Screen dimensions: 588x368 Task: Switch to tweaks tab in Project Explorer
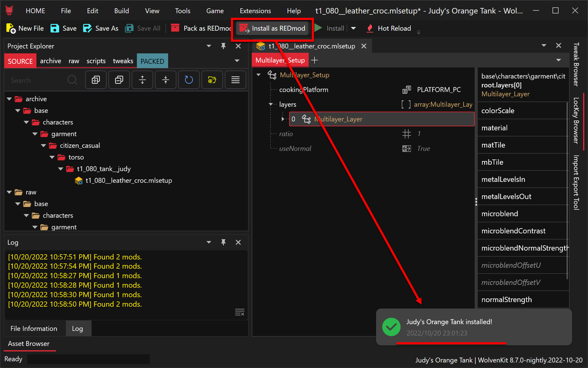[x=123, y=61]
